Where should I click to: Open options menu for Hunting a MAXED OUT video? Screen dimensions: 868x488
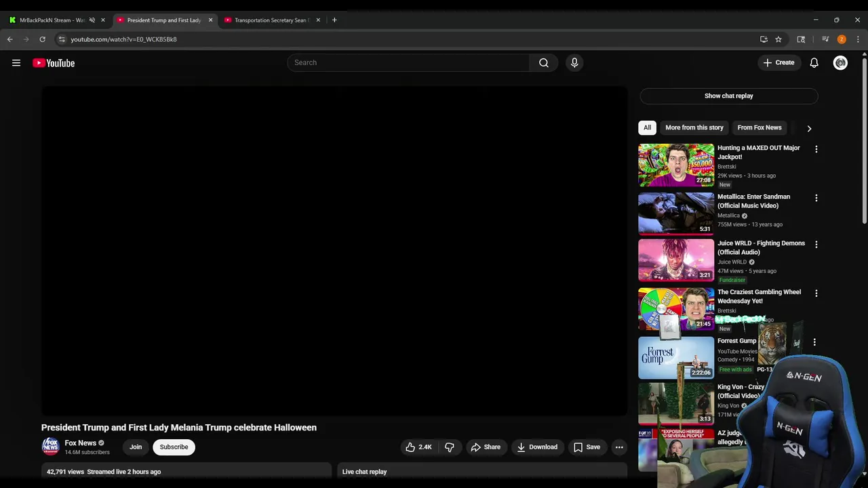click(816, 149)
